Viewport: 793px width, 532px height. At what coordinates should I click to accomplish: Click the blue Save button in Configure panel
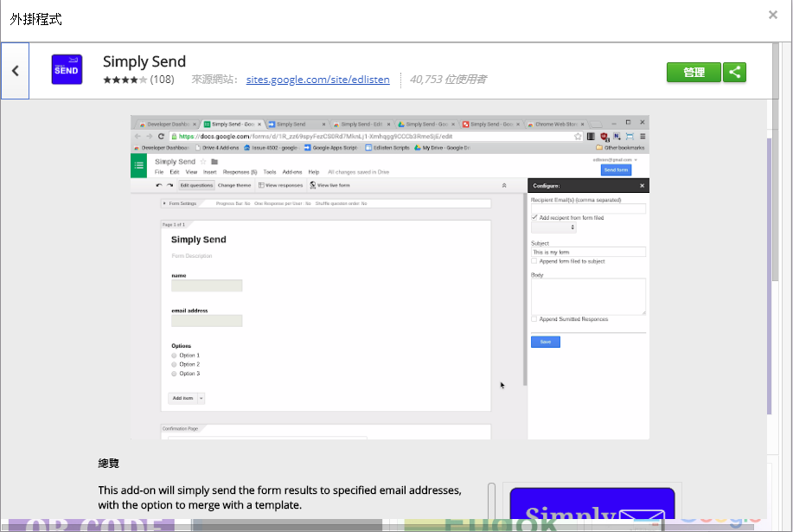coord(545,342)
